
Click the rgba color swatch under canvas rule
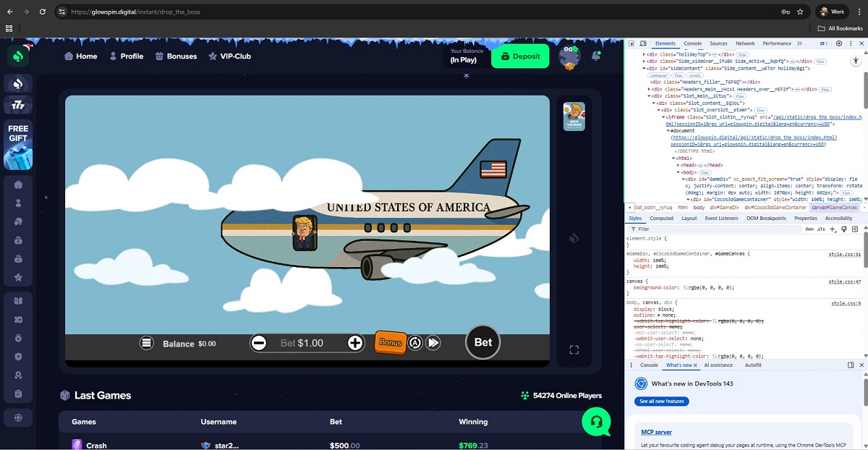[x=685, y=288]
